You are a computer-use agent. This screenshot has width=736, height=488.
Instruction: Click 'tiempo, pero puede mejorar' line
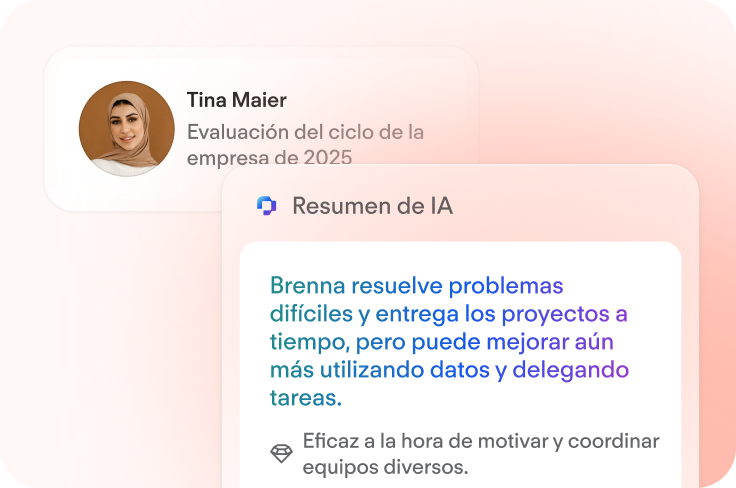(420, 342)
